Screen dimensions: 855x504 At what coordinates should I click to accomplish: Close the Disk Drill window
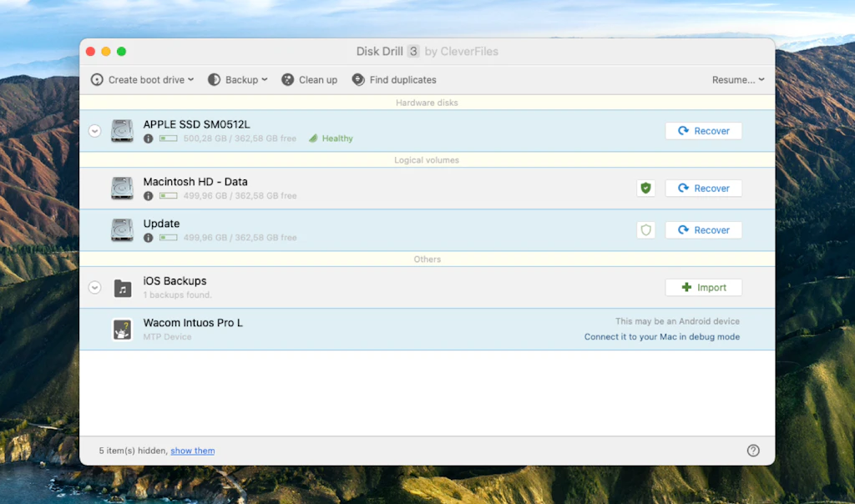[90, 51]
